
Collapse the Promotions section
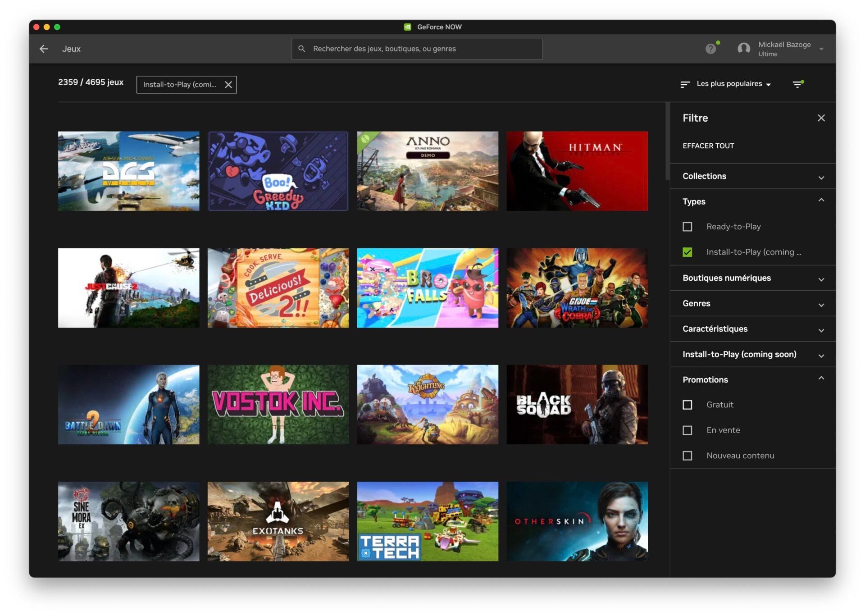click(x=753, y=380)
